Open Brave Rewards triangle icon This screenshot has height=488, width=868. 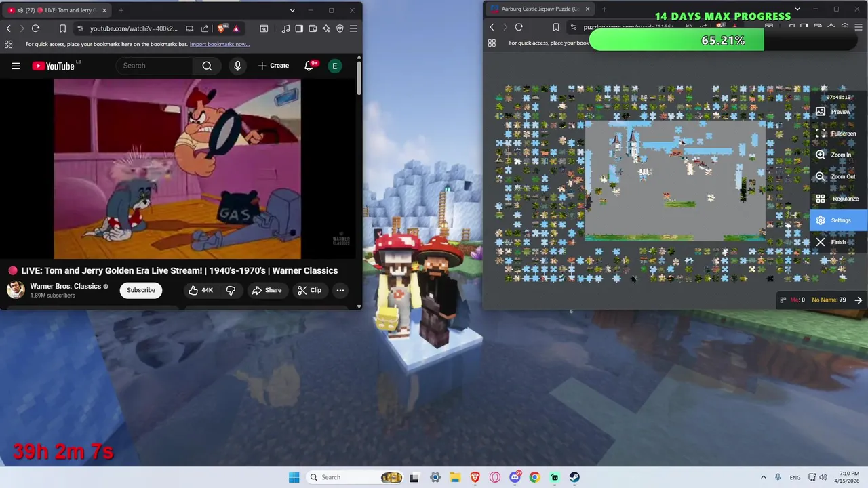point(235,28)
